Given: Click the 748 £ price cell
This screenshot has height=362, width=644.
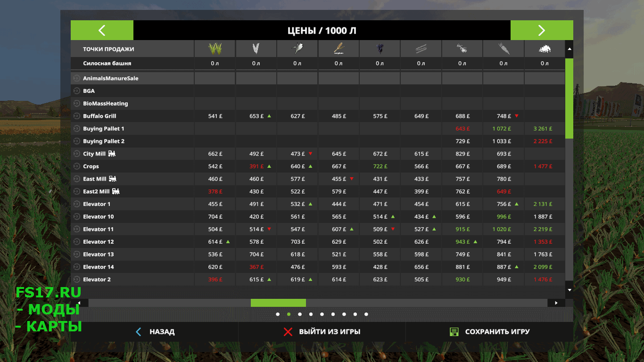Looking at the screenshot, I should pyautogui.click(x=504, y=116).
